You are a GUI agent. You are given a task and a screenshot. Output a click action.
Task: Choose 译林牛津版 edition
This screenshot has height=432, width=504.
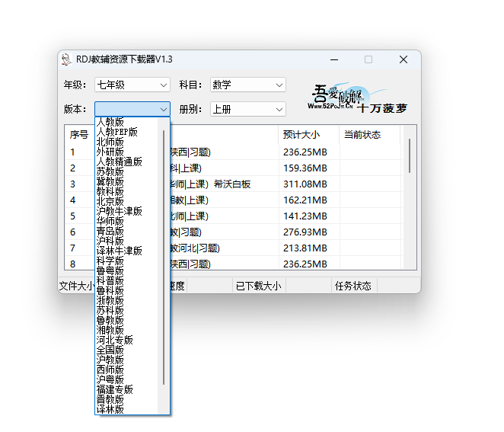click(x=119, y=251)
